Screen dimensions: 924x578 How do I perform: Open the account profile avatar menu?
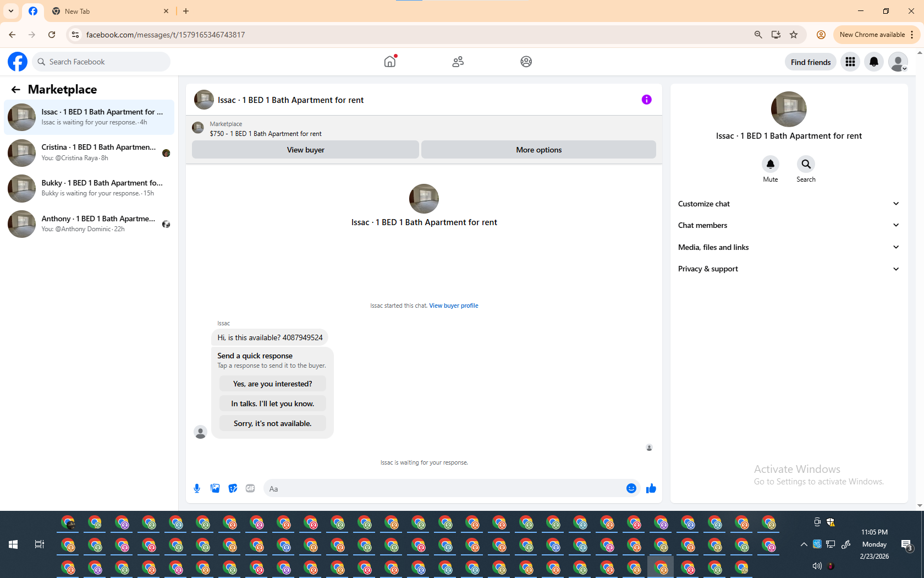[x=898, y=62]
